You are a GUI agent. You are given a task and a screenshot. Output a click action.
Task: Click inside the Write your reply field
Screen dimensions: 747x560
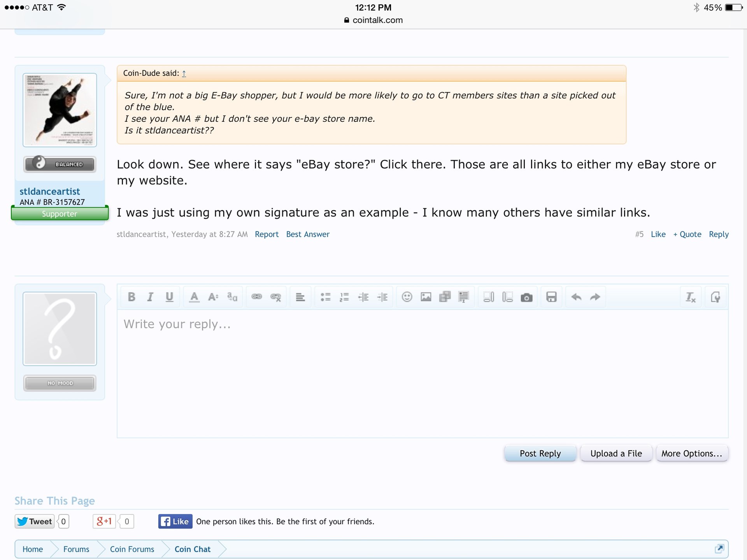(x=422, y=373)
